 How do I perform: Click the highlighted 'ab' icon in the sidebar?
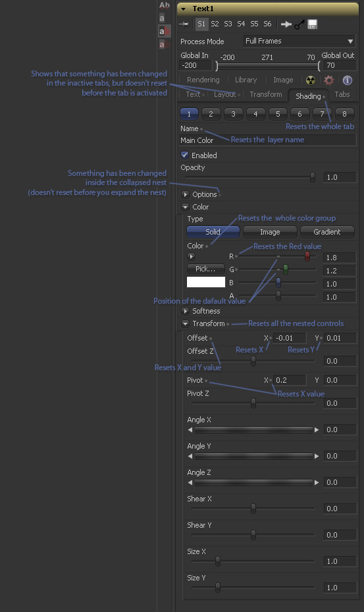pos(165,31)
